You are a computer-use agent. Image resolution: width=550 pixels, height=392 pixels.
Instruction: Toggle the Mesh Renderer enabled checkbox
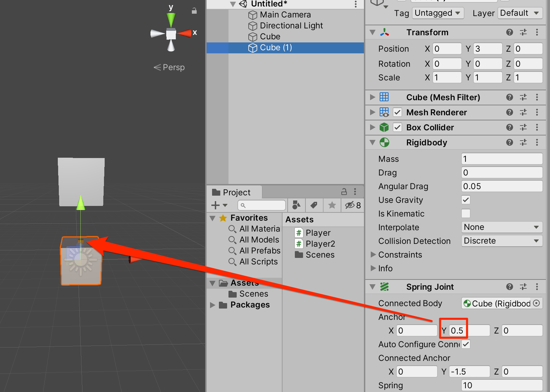coord(397,112)
